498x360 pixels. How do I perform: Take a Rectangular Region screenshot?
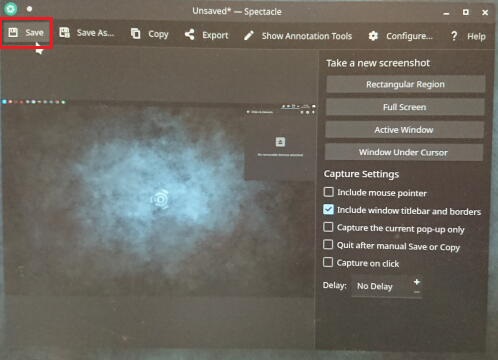(x=405, y=84)
